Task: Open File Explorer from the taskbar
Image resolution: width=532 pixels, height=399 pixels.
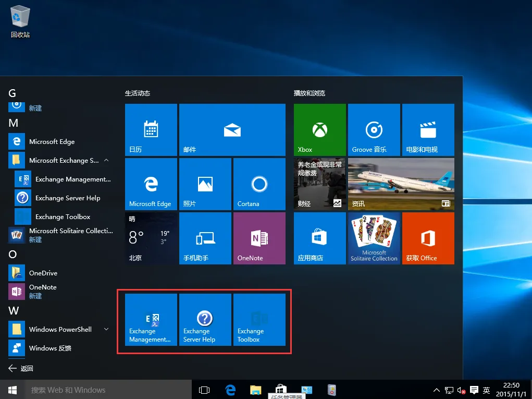Action: coord(256,390)
